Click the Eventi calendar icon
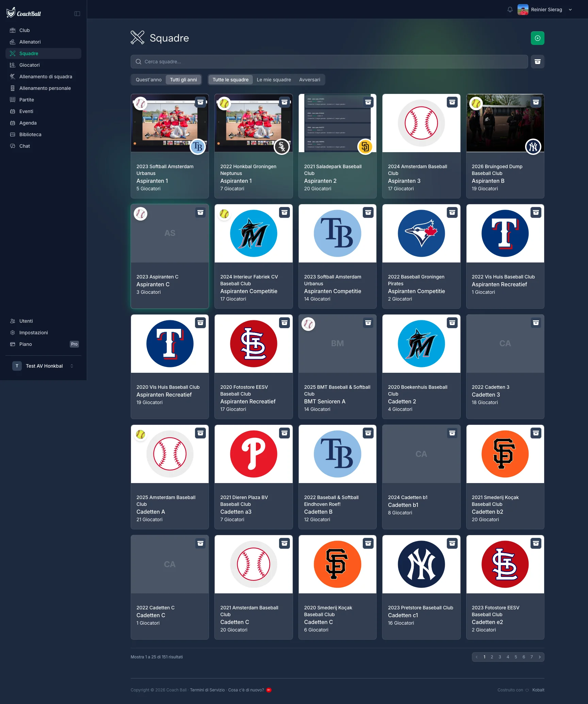588x704 pixels. [x=13, y=111]
